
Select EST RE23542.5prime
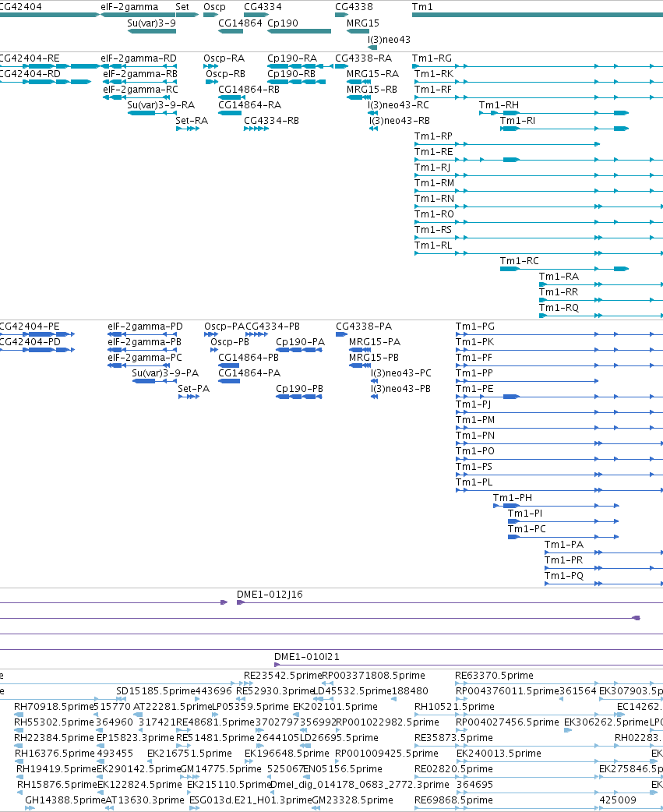(283, 676)
